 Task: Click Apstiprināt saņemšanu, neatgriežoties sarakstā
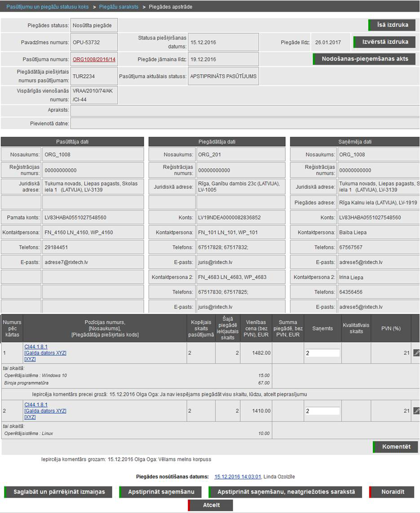point(286,492)
